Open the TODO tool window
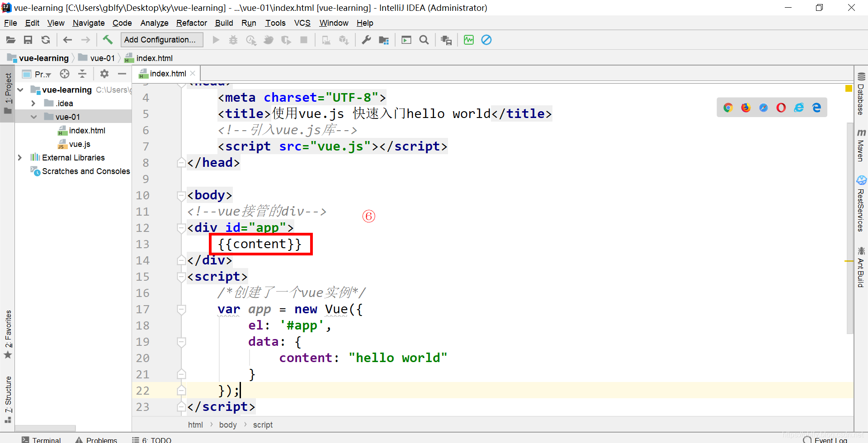This screenshot has height=443, width=868. pos(152,439)
